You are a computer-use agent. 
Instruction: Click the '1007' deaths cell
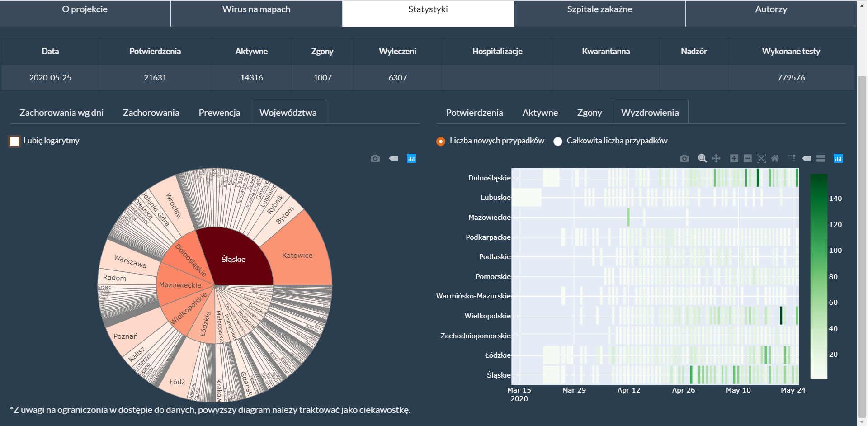coord(322,78)
